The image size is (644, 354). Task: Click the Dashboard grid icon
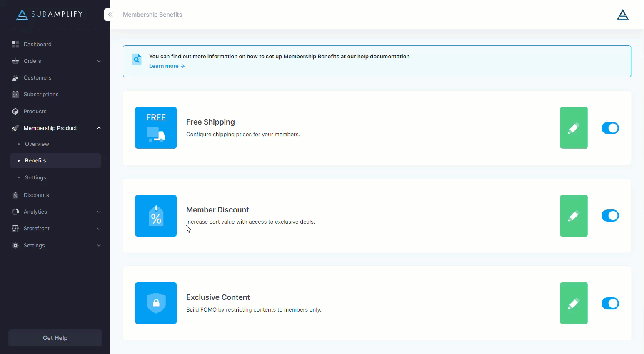15,44
